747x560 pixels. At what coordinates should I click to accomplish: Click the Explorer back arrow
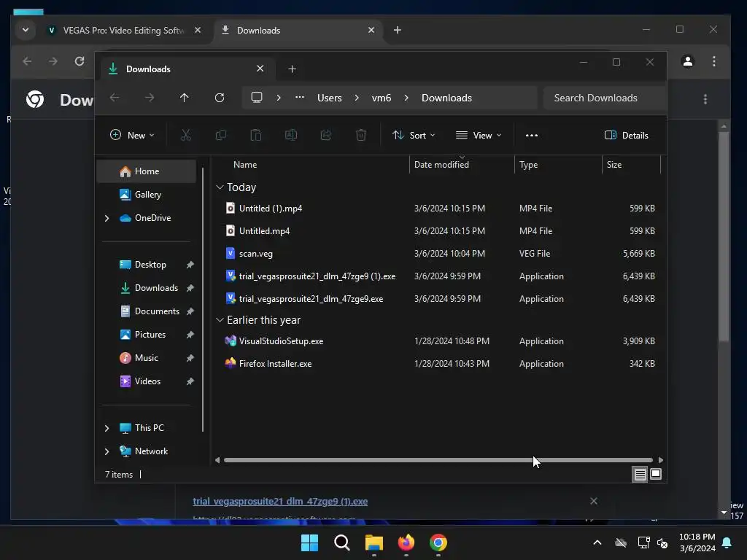point(115,98)
